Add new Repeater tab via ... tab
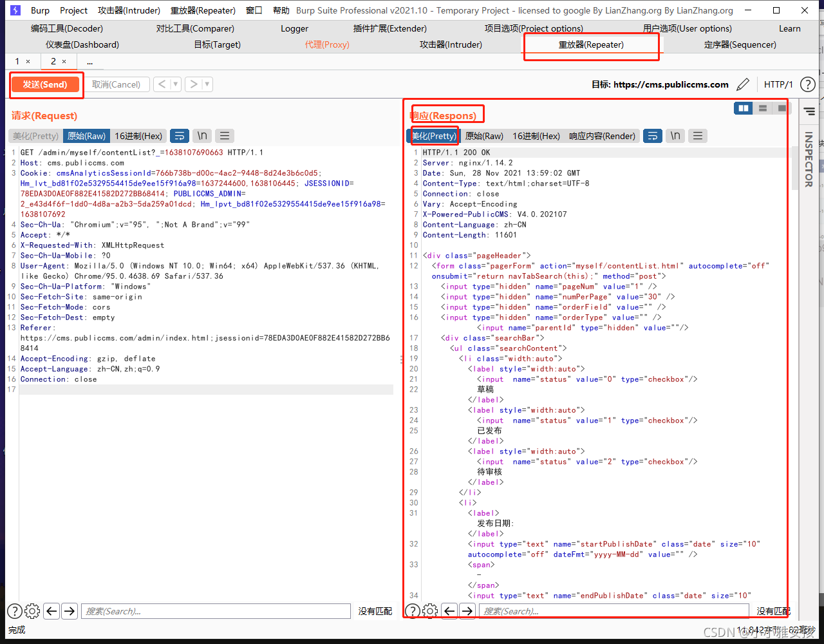Image resolution: width=824 pixels, height=644 pixels. (x=90, y=62)
